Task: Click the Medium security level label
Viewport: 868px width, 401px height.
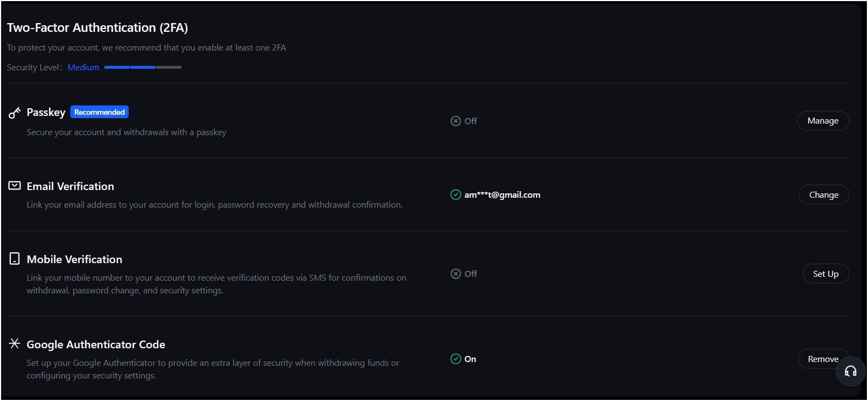Action: coord(84,68)
